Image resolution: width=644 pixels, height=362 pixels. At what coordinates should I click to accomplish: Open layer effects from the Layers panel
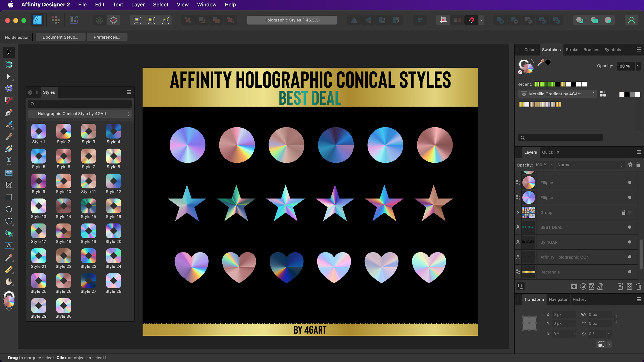coord(591,286)
